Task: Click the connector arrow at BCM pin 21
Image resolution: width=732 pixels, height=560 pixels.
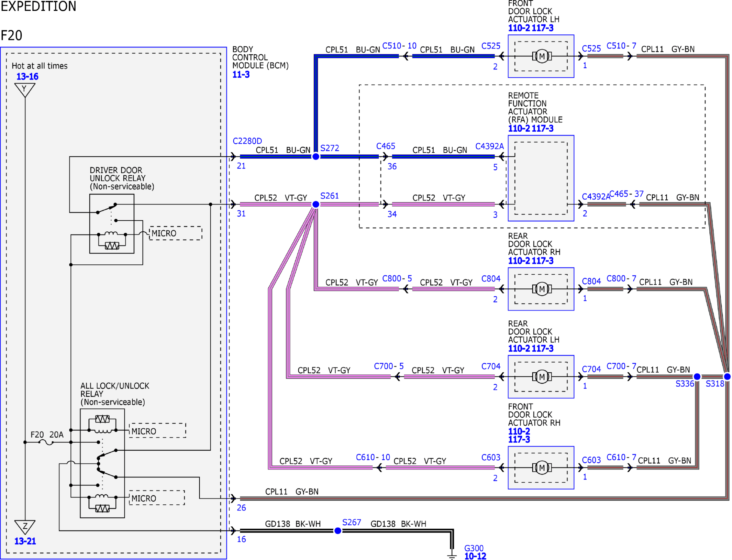Action: point(233,157)
